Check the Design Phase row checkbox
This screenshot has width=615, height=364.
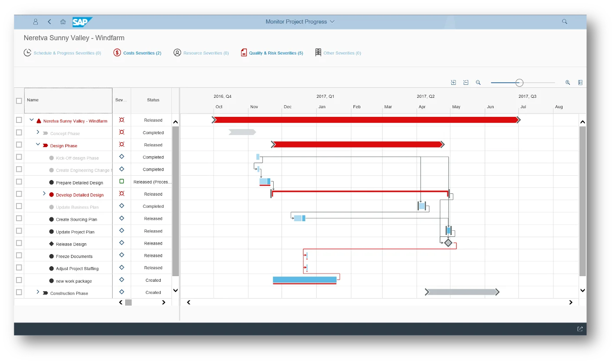pos(19,145)
